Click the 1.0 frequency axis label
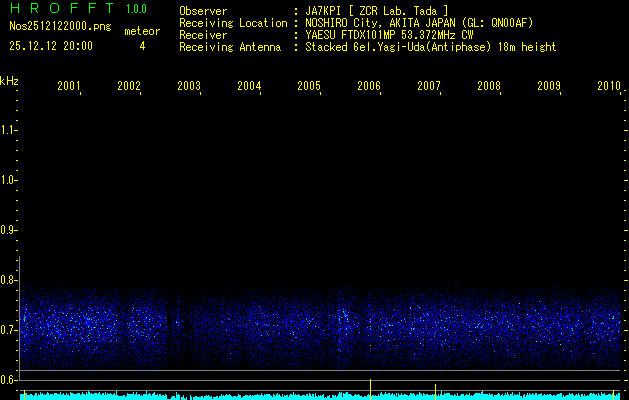 pyautogui.click(x=9, y=180)
